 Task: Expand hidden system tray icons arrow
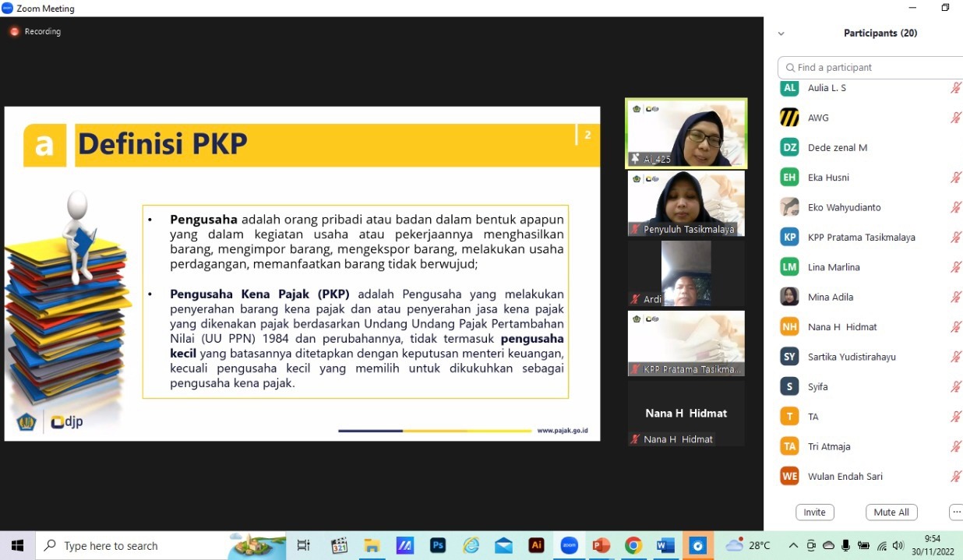793,546
